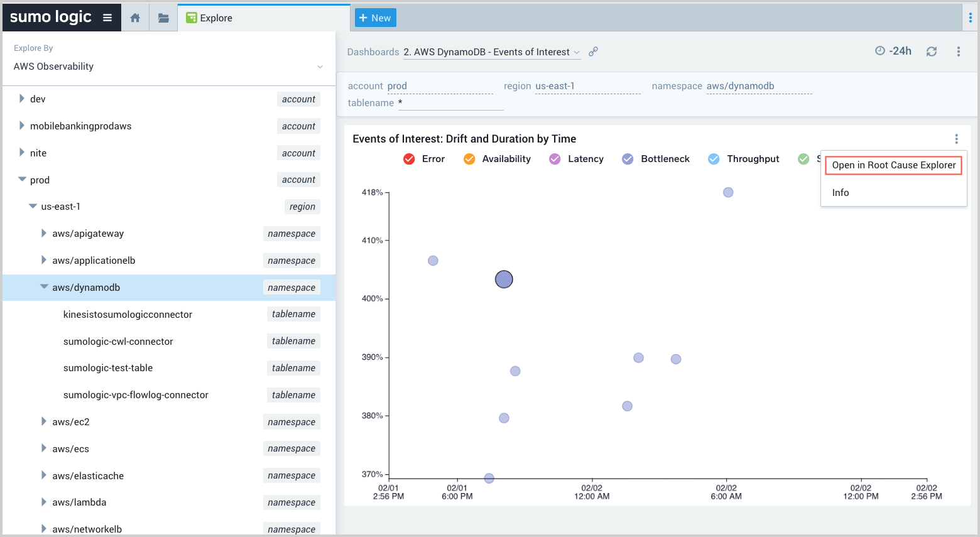Open the top-right vertical dots menu
Screen dimensions: 980x537
(x=971, y=18)
